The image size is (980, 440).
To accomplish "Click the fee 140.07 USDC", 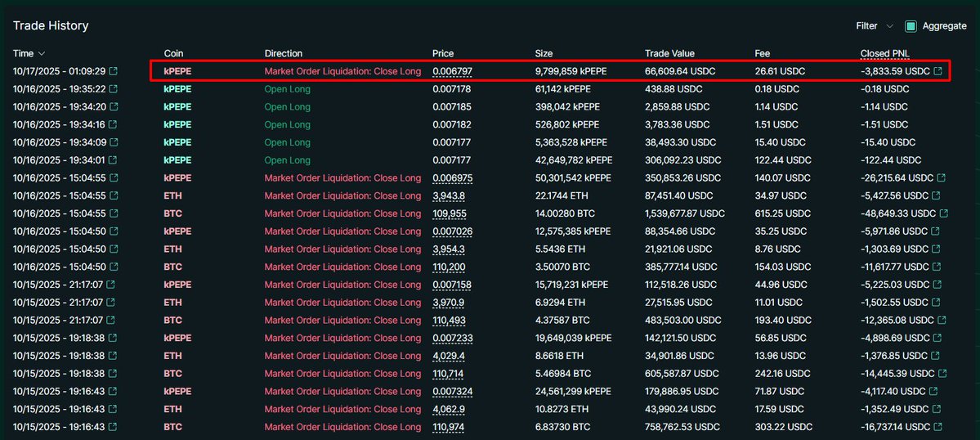I will (x=783, y=178).
